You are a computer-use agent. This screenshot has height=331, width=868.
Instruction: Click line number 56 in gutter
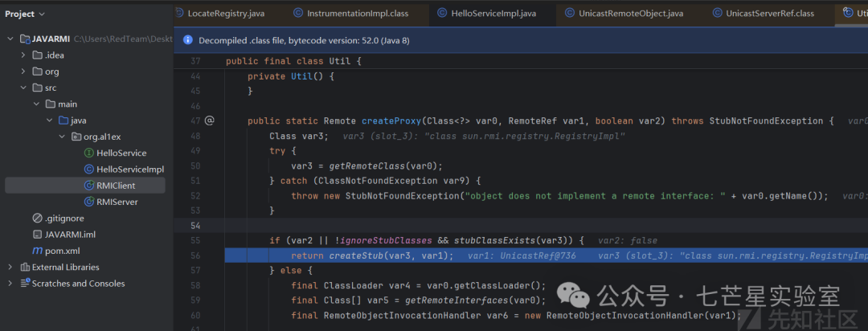[x=194, y=255]
